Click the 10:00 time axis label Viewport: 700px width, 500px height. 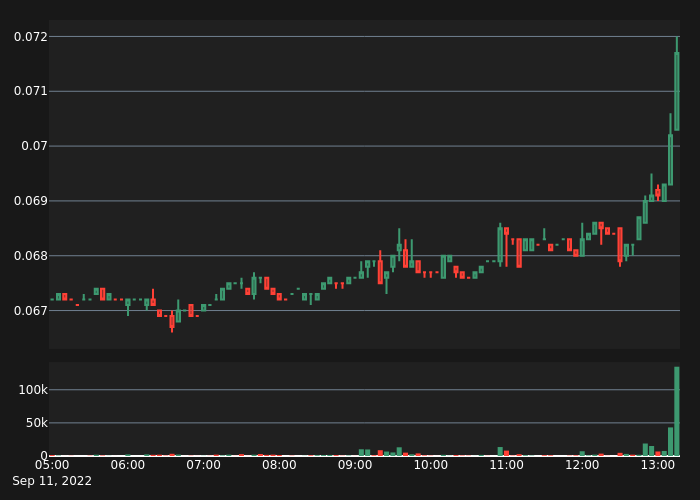[x=431, y=465]
